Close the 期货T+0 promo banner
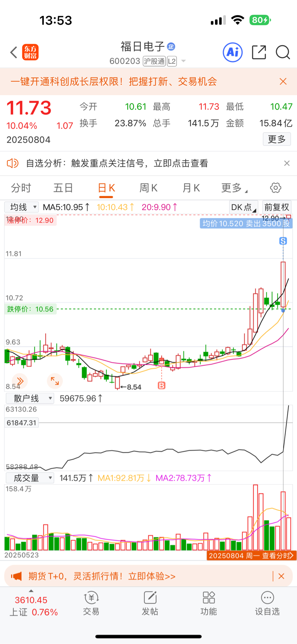297x644 pixels. [282, 576]
